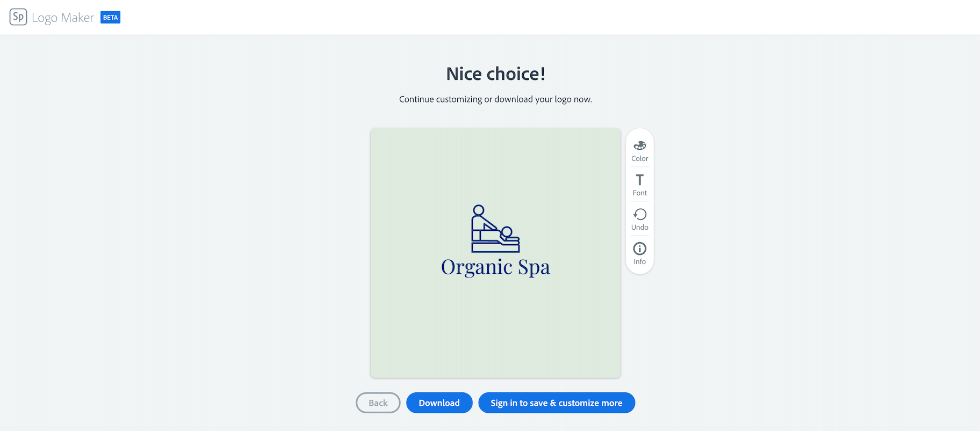980x431 pixels.
Task: Click the circular arrow Undo icon
Action: 639,214
